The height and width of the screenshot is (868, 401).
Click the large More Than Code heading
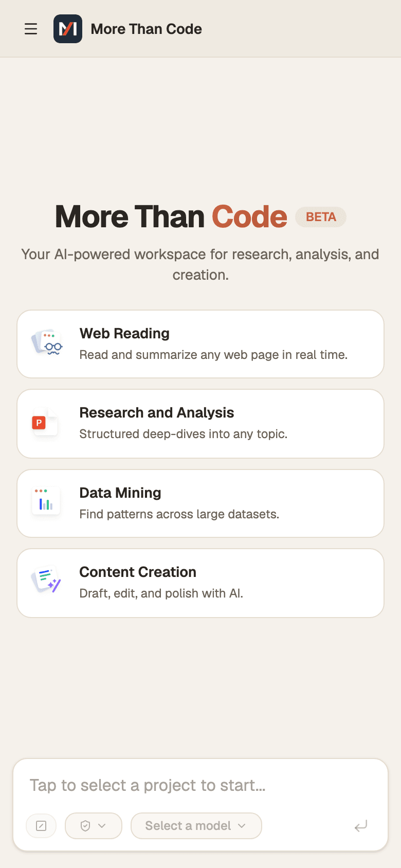171,216
